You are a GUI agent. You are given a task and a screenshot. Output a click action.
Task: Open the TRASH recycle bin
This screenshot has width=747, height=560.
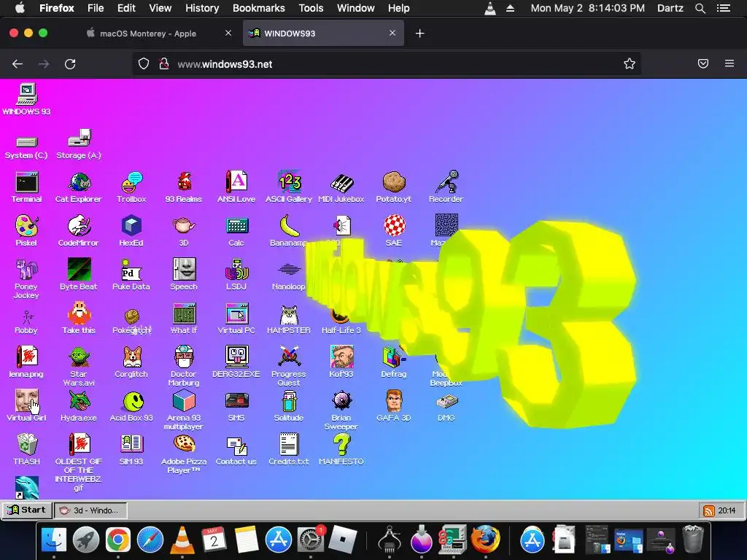(27, 445)
